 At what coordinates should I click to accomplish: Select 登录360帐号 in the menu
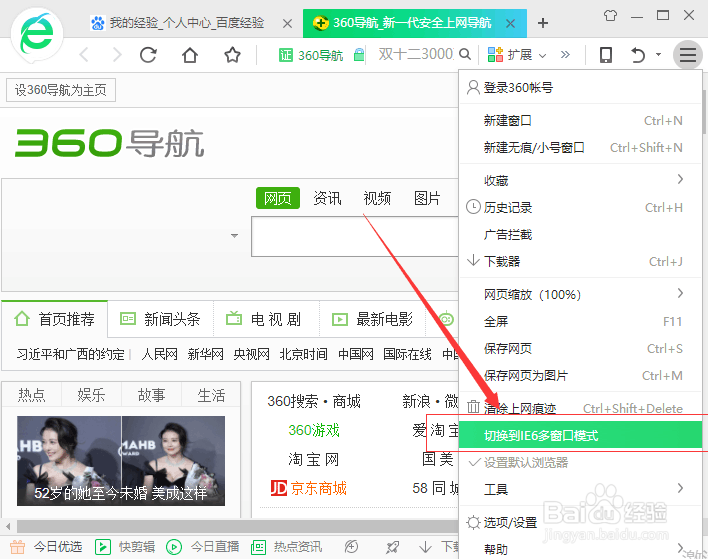580,88
